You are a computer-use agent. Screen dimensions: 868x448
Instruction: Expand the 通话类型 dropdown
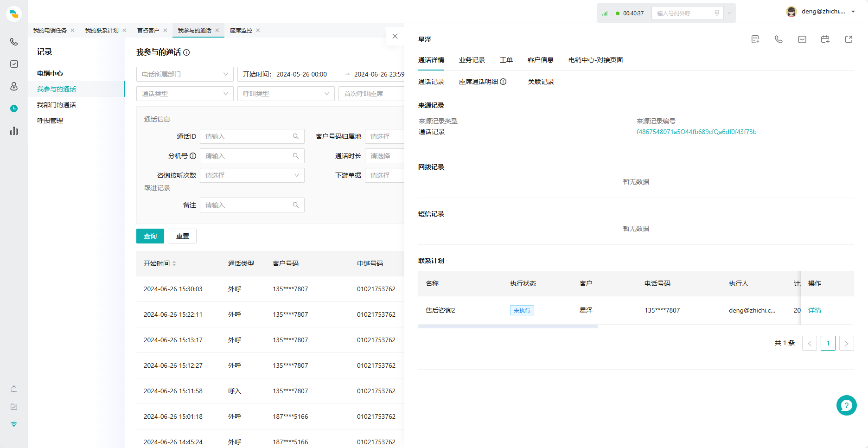(185, 94)
